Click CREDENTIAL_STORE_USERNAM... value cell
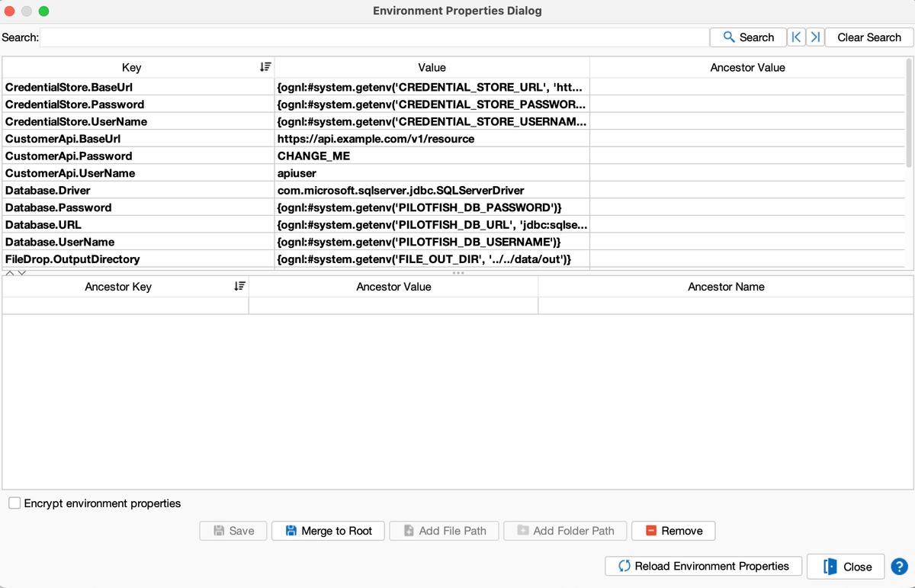915x588 pixels. pyautogui.click(x=432, y=121)
